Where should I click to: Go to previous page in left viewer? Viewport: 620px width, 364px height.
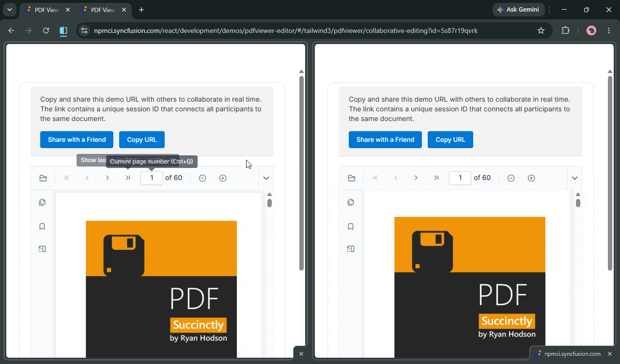tap(87, 178)
